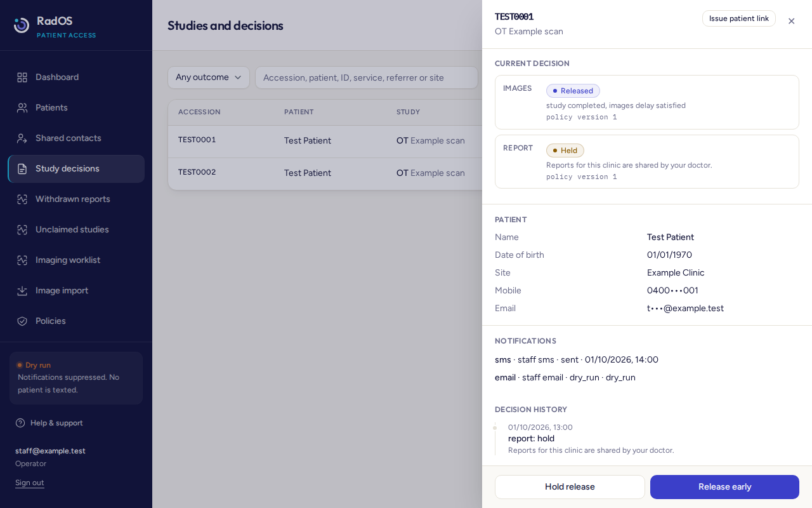Click the Shared contacts icon
Screen dimensions: 812x508
click(x=22, y=138)
